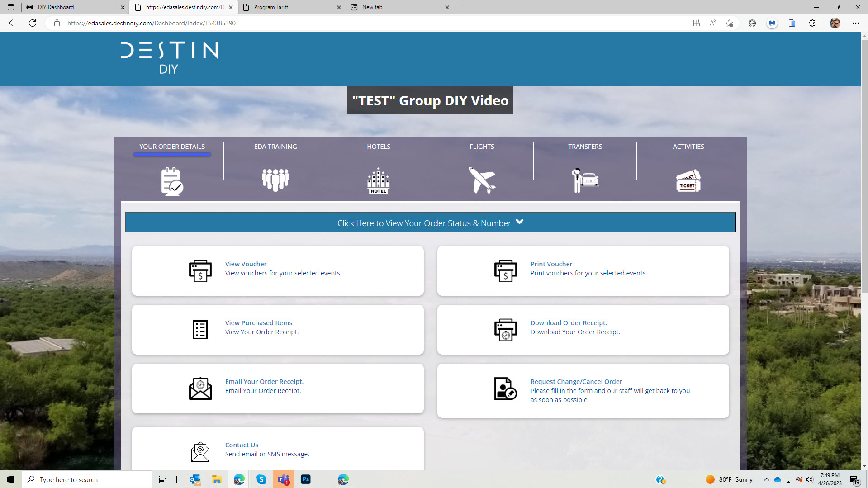Click the document icon beside Request Change/Cancel Order
The height and width of the screenshot is (488, 868).
point(506,389)
